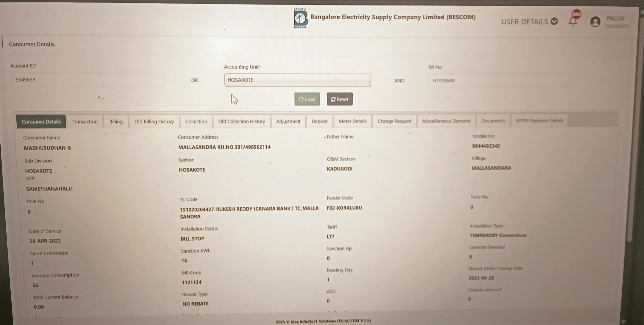
Task: Click rebate type NO REBATE
Action: pyautogui.click(x=196, y=304)
